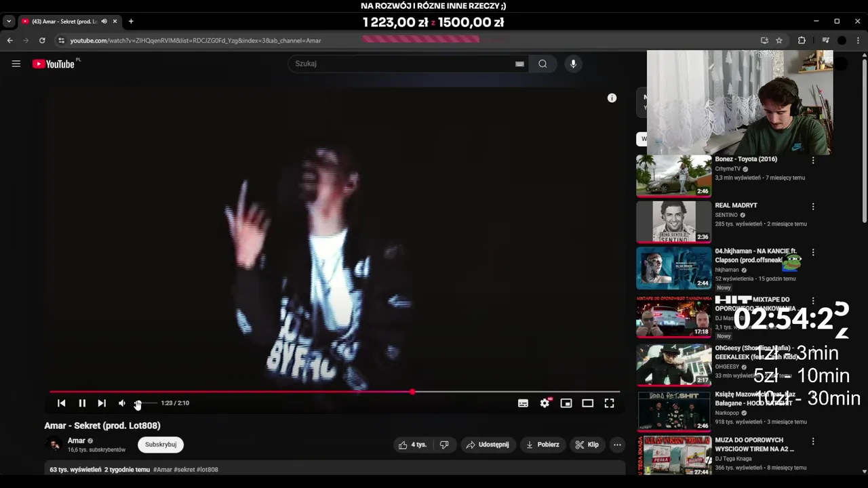
Task: Click the REAL MADRYT video title
Action: point(736,205)
